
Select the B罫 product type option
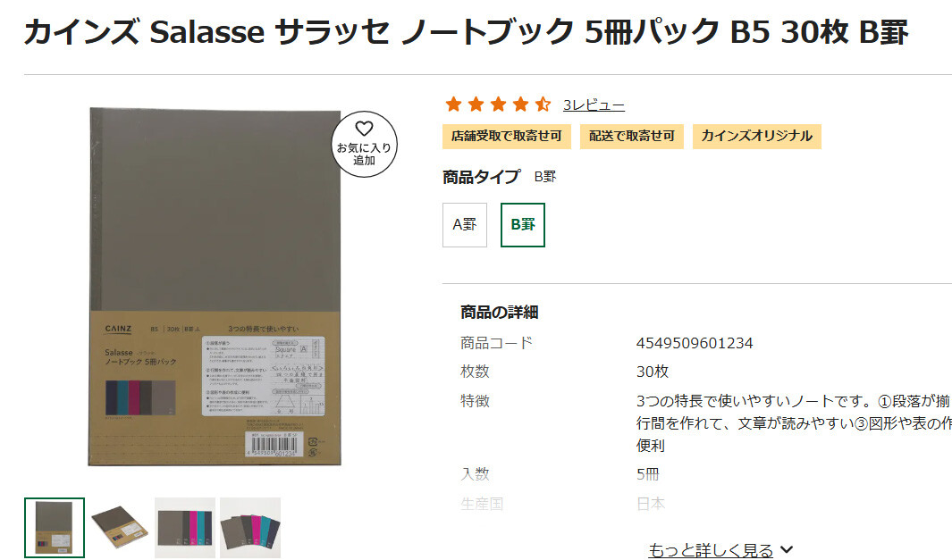click(523, 225)
